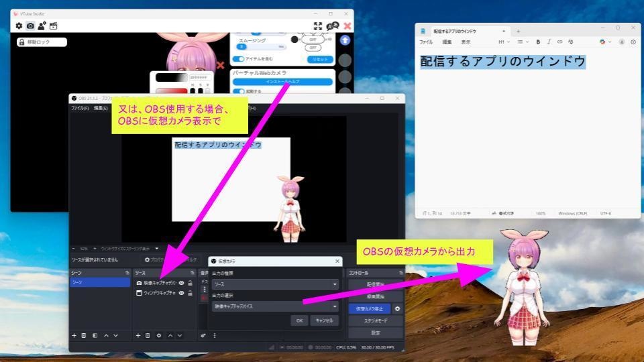Open the preview scaling dropdown arrow in OBS
Image resolution: width=644 pixels, height=362 pixels.
pos(157,248)
